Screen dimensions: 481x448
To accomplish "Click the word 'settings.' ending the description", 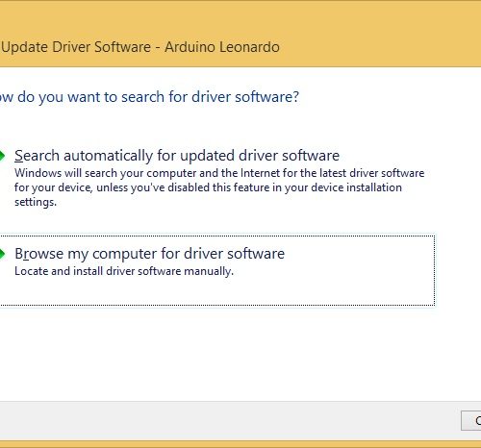I will click(36, 202).
